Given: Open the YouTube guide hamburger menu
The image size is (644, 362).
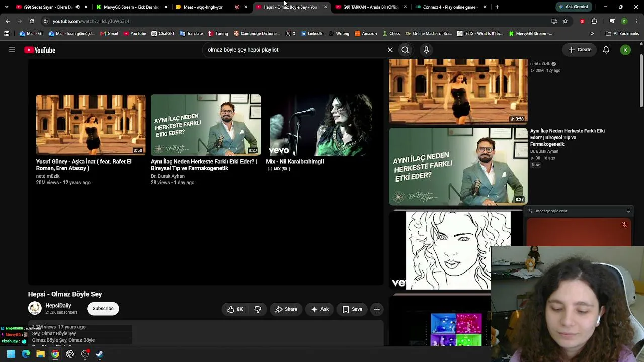Looking at the screenshot, I should pyautogui.click(x=12, y=50).
